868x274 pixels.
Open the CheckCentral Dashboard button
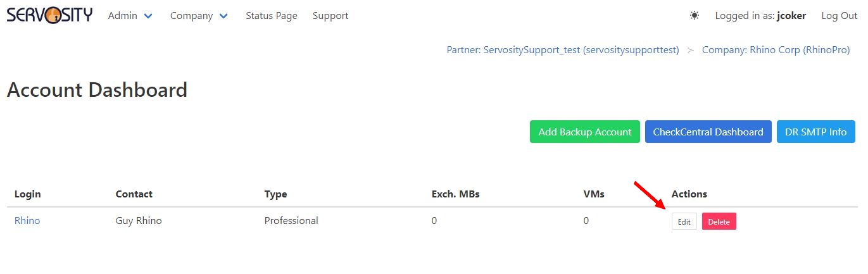tap(708, 132)
